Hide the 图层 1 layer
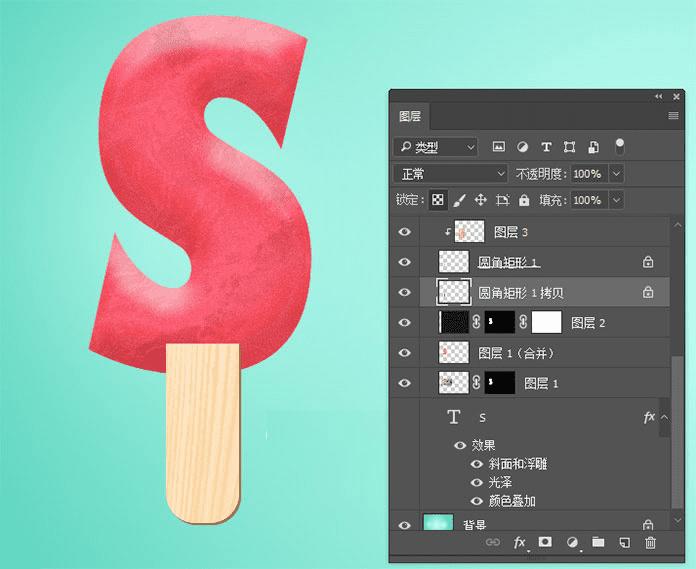The height and width of the screenshot is (569, 696). coord(404,383)
